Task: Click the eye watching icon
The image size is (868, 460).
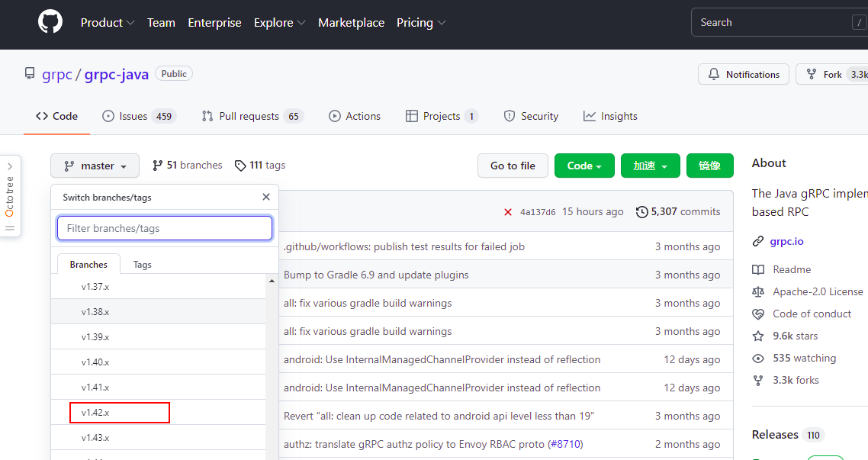Action: pyautogui.click(x=758, y=358)
